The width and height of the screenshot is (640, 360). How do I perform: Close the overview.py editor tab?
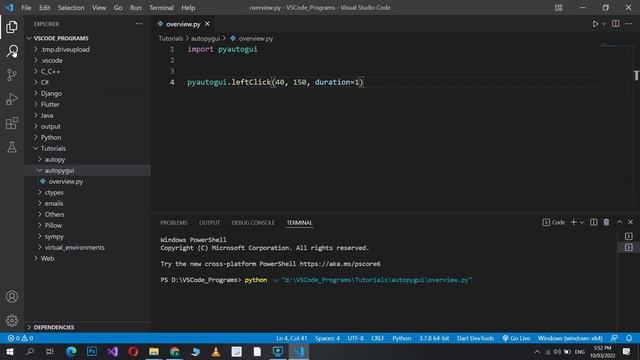(207, 24)
